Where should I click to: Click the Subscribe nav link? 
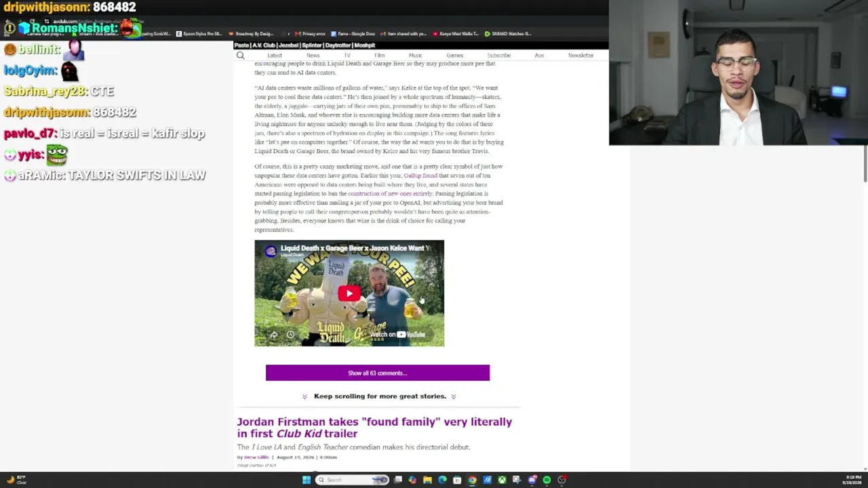[x=498, y=56]
